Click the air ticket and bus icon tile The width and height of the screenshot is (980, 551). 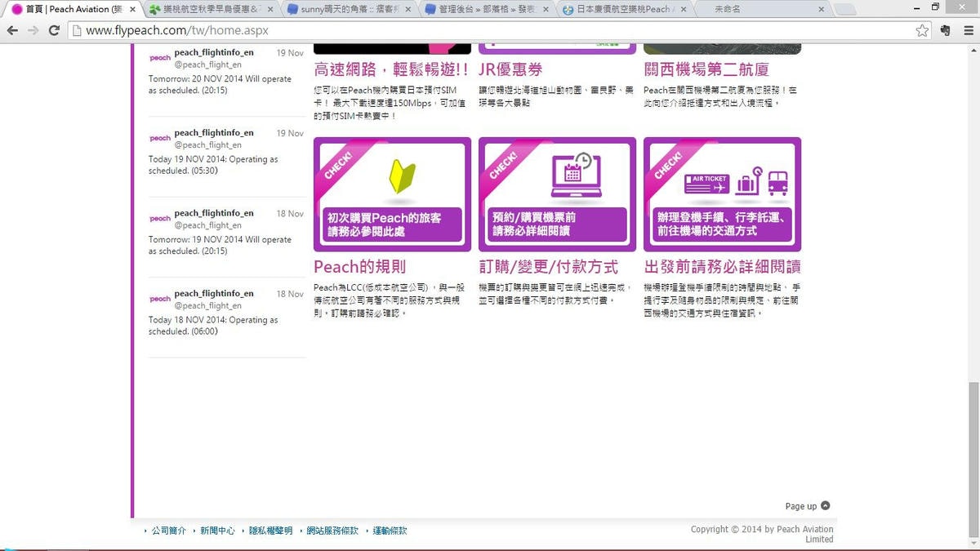pyautogui.click(x=722, y=193)
